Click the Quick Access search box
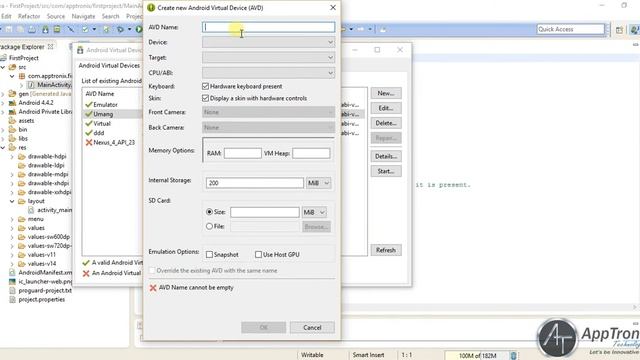Viewport: 640px width, 360px height. 570,29
